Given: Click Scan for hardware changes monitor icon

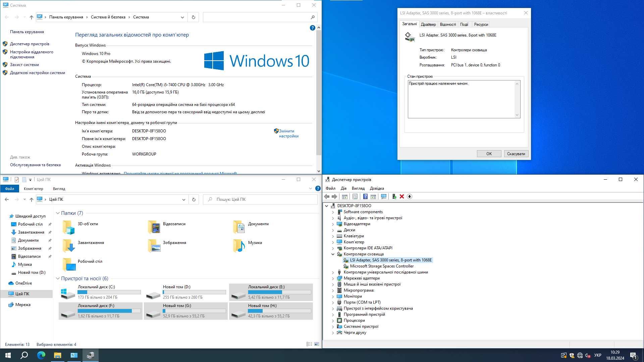Looking at the screenshot, I should pyautogui.click(x=384, y=197).
